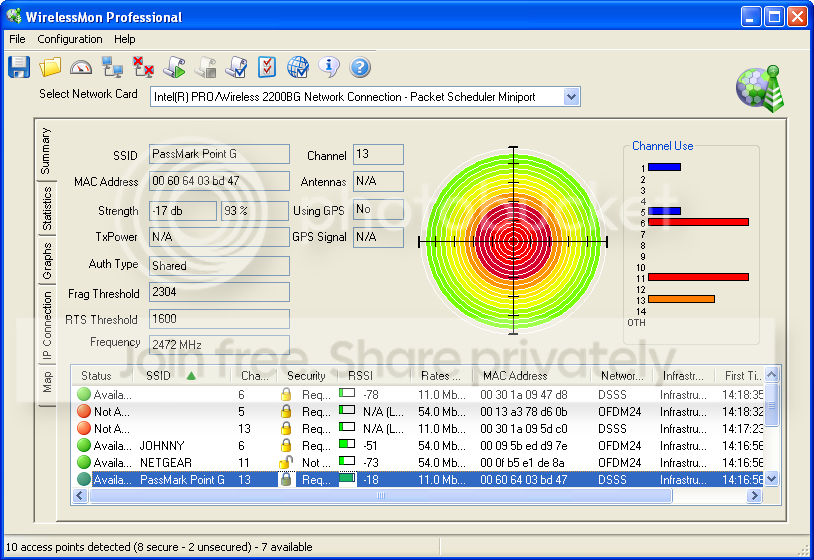This screenshot has width=814, height=560.
Task: Click the disconnect network red X icon
Action: click(143, 67)
